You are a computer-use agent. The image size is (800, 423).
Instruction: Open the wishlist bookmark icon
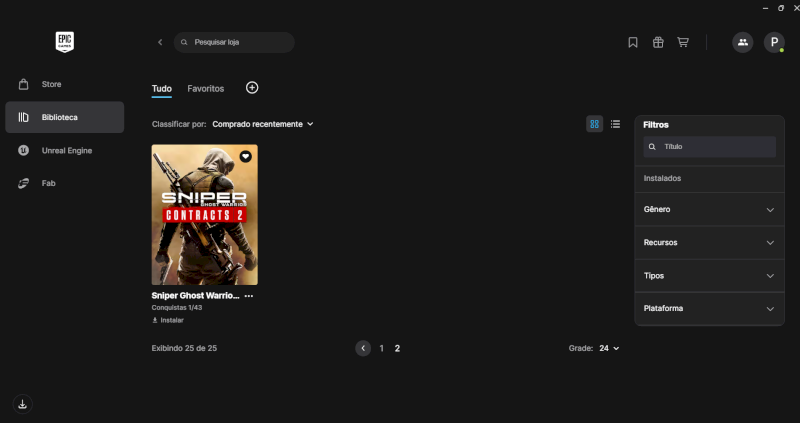coord(633,42)
